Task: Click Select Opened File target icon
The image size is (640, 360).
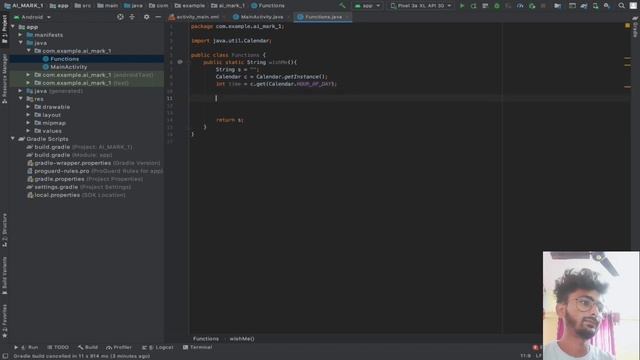Action: (120, 17)
